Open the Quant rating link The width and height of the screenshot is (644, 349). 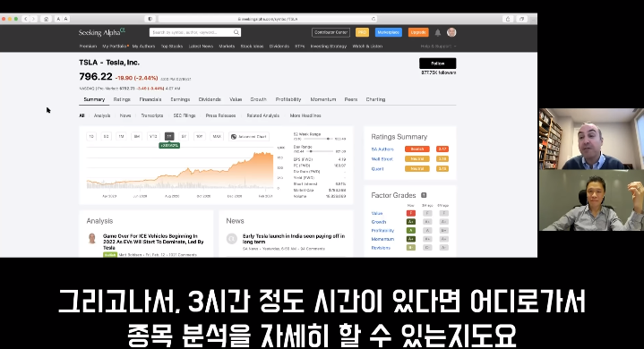tap(377, 169)
